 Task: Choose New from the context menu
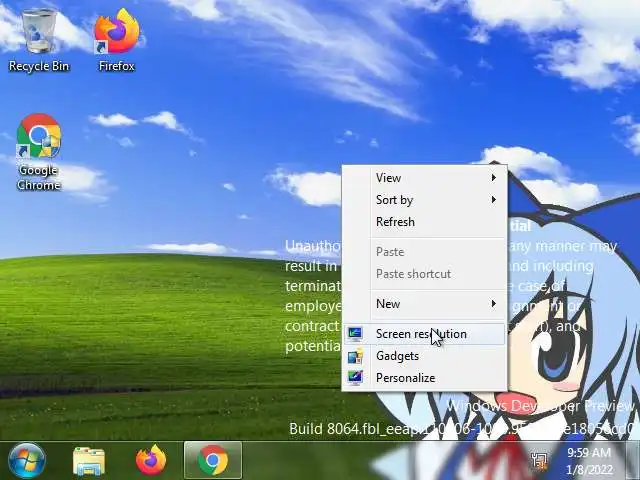coord(424,304)
